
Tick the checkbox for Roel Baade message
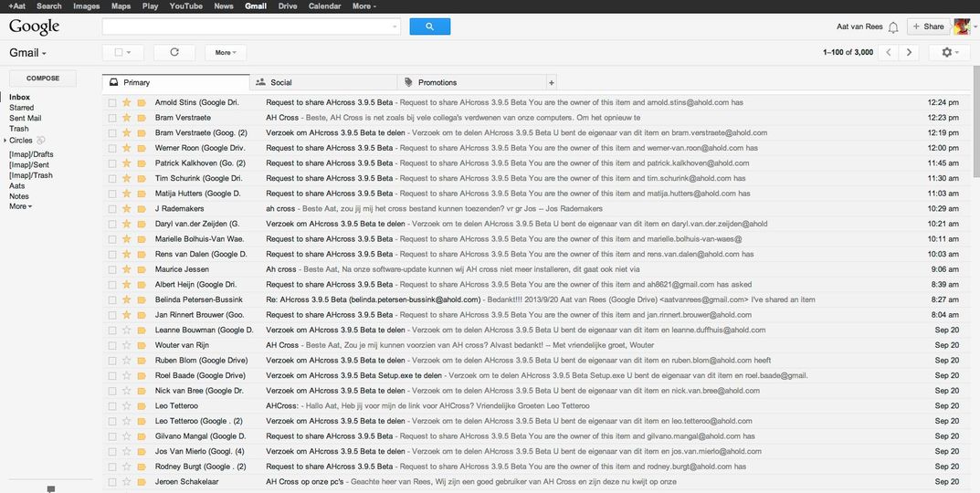[x=111, y=375]
